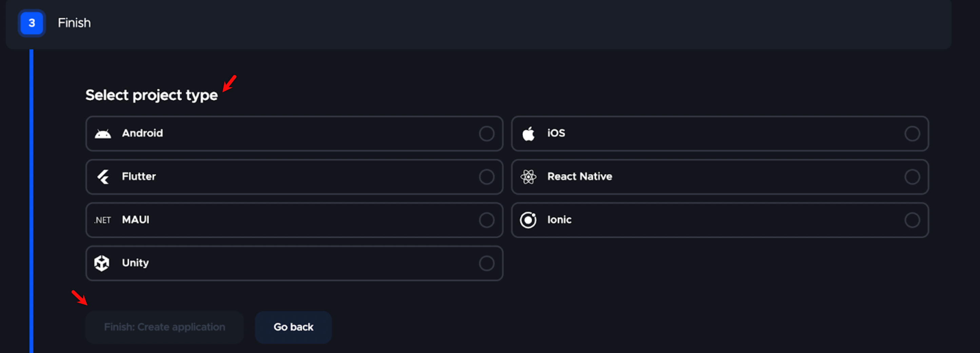Select the Flutter radio button
Screen dimensions: 980x353
pos(487,177)
